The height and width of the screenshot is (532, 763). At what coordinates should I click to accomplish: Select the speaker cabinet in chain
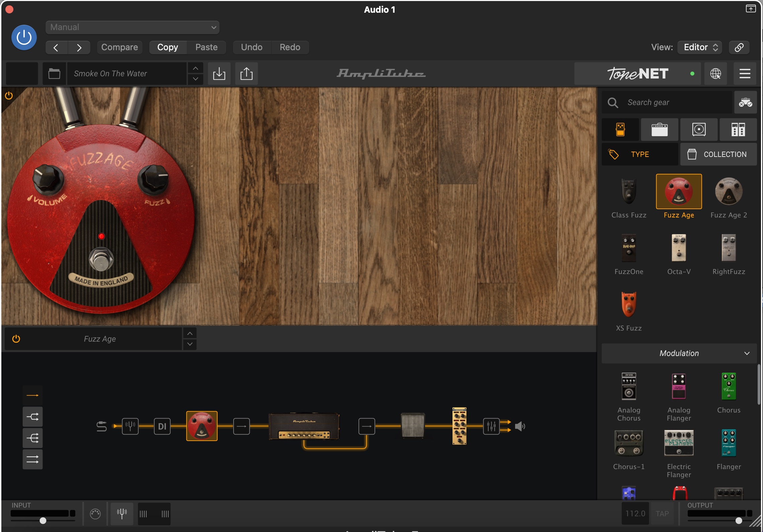(413, 426)
